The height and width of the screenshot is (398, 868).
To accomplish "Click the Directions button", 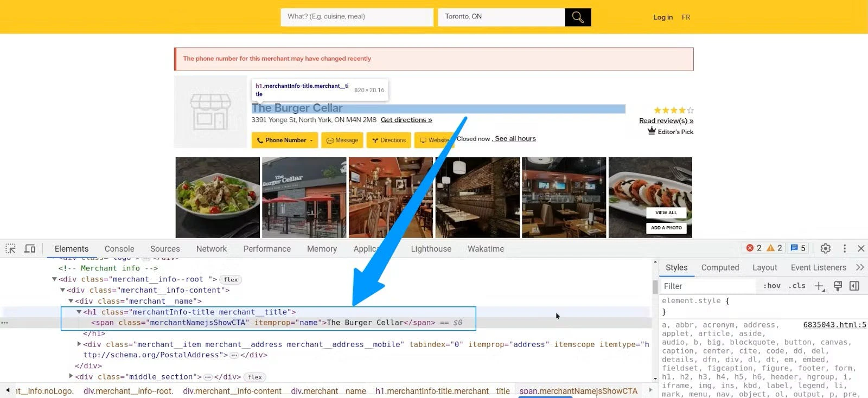I will coord(389,140).
